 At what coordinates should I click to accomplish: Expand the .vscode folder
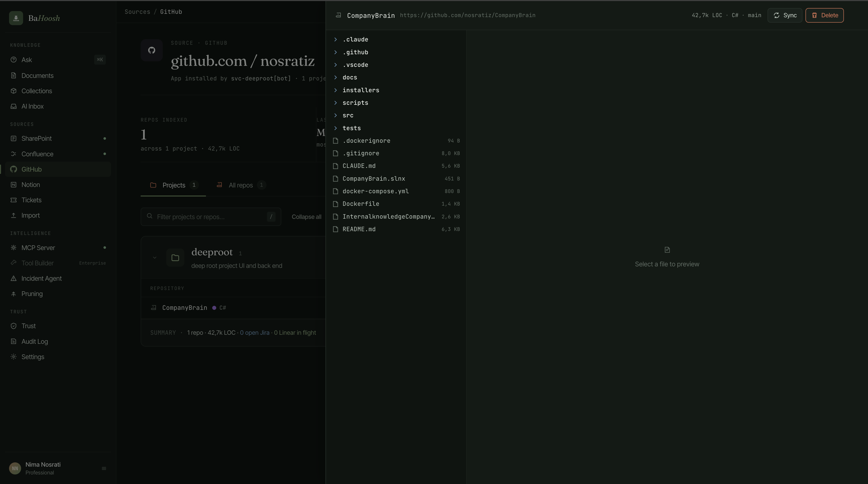(x=396, y=65)
